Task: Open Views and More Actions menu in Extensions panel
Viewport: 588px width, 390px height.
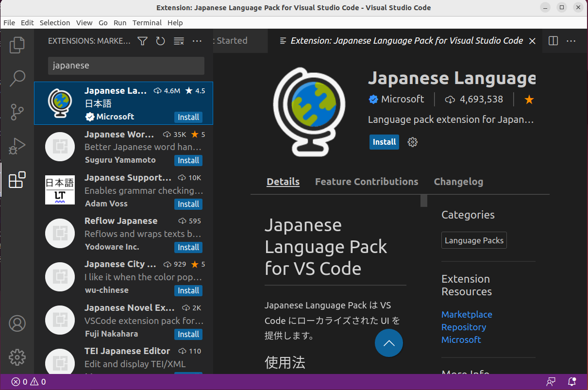Action: 197,41
